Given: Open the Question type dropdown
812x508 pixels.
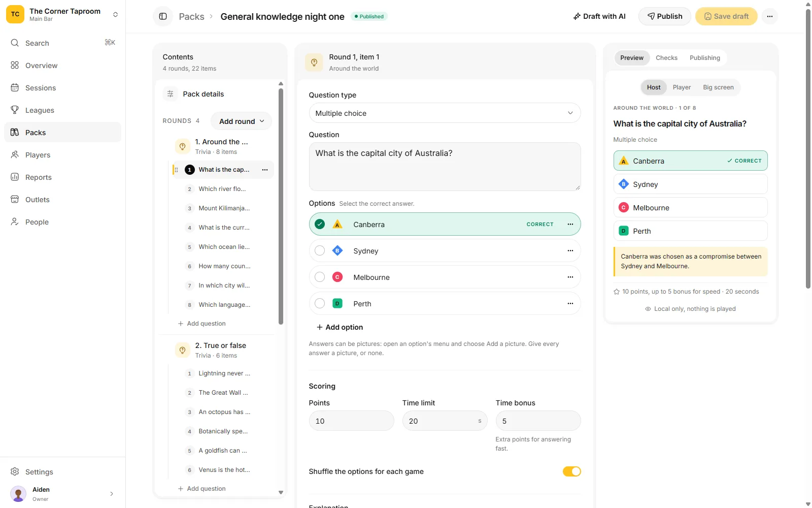Looking at the screenshot, I should [x=445, y=113].
